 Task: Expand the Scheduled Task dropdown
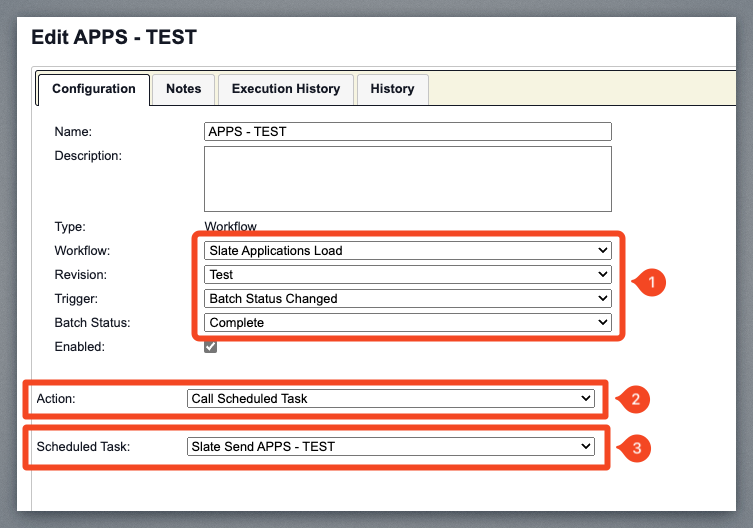coord(391,446)
